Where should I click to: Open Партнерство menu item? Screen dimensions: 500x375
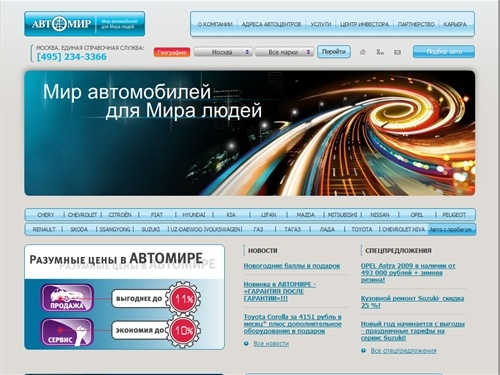(416, 24)
